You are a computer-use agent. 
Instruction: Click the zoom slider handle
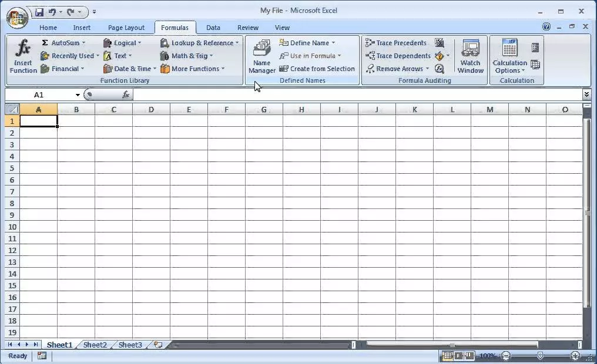(x=540, y=356)
